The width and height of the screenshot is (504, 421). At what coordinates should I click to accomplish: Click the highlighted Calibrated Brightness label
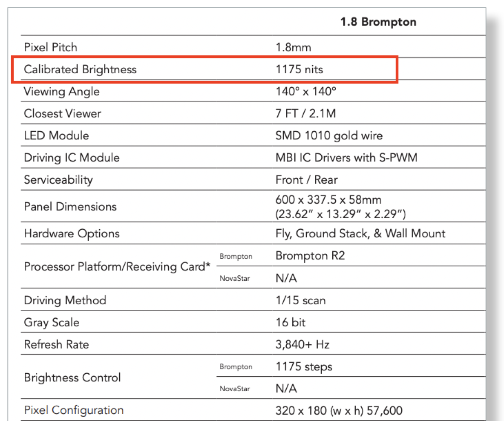[80, 69]
